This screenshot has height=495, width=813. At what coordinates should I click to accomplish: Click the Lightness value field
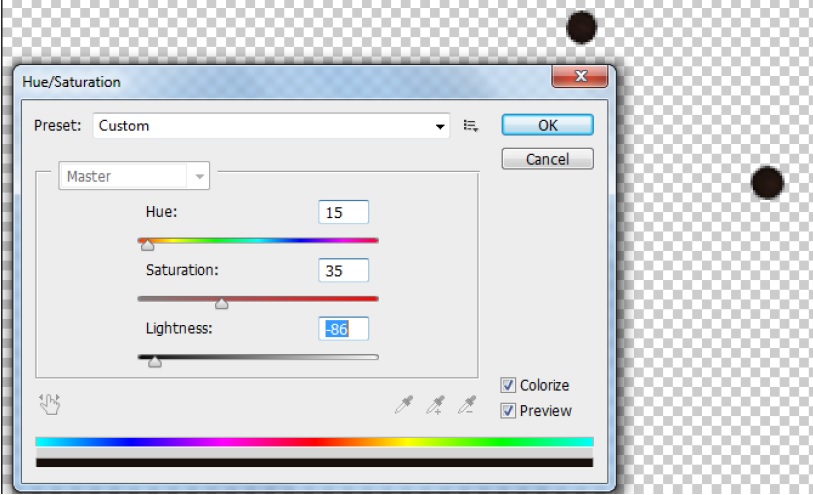click(343, 329)
